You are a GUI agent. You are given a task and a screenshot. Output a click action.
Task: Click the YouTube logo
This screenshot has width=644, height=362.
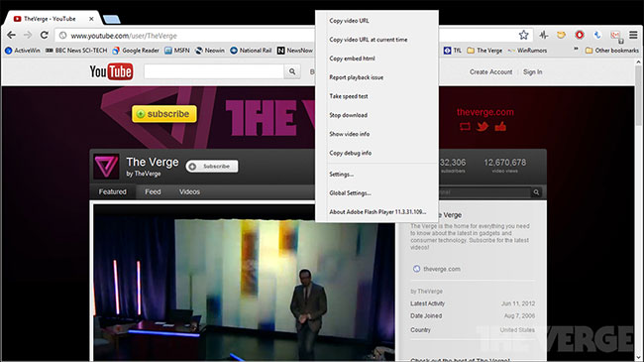111,71
